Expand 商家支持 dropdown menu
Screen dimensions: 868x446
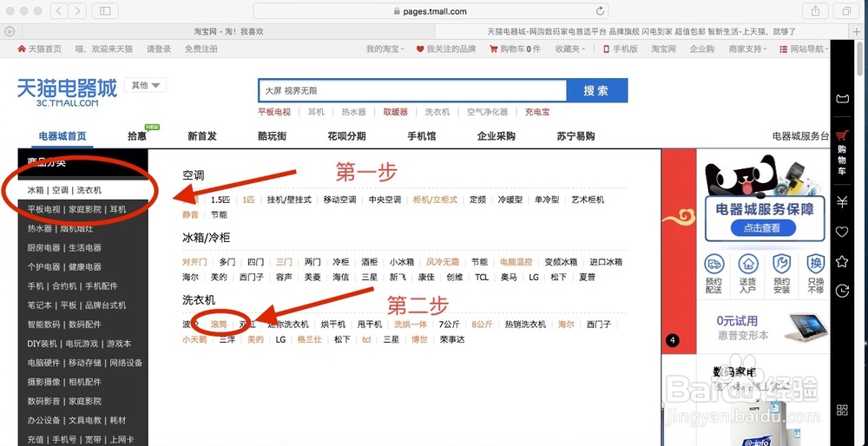748,49
